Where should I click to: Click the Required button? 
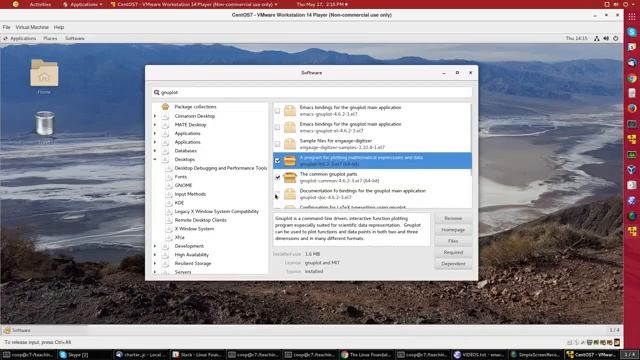point(453,252)
